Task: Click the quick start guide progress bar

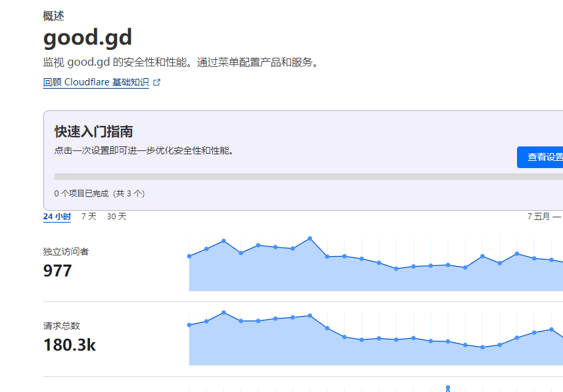Action: (307, 177)
